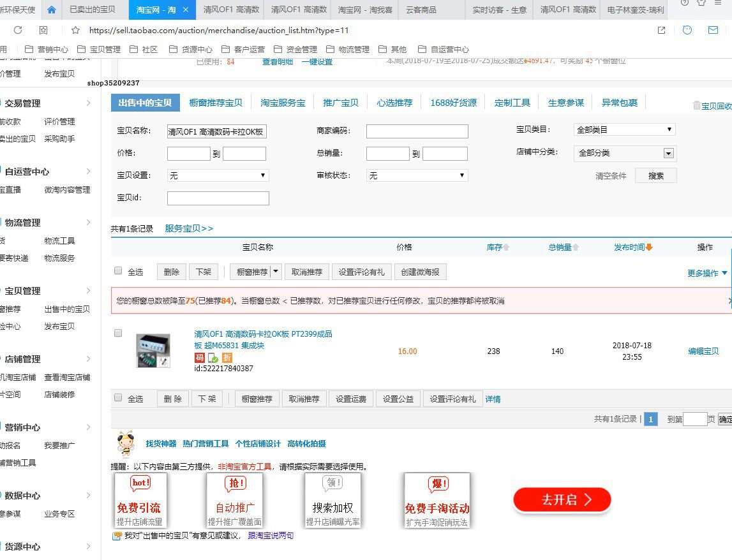Click the red 码 badge icon on the item

click(199, 357)
